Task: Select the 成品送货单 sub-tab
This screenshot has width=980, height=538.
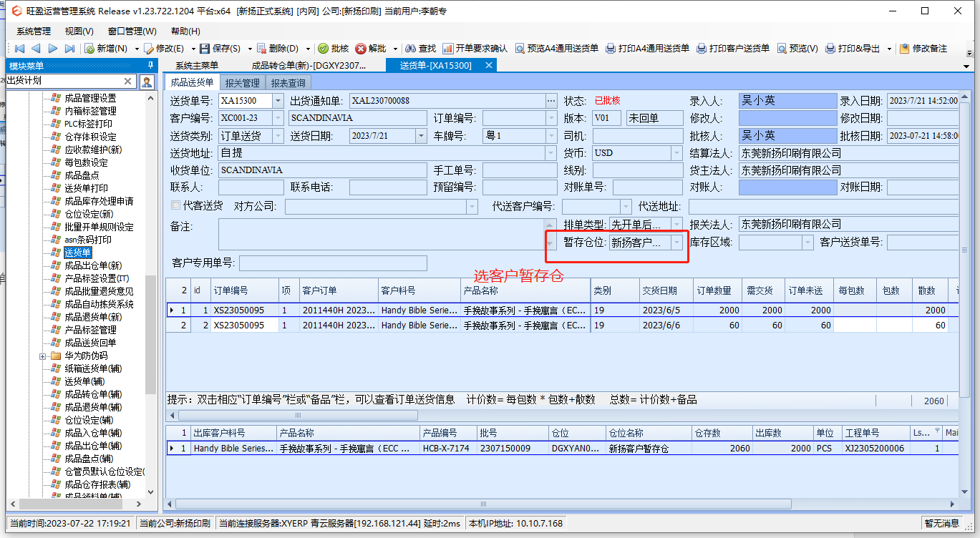Action: coord(192,83)
